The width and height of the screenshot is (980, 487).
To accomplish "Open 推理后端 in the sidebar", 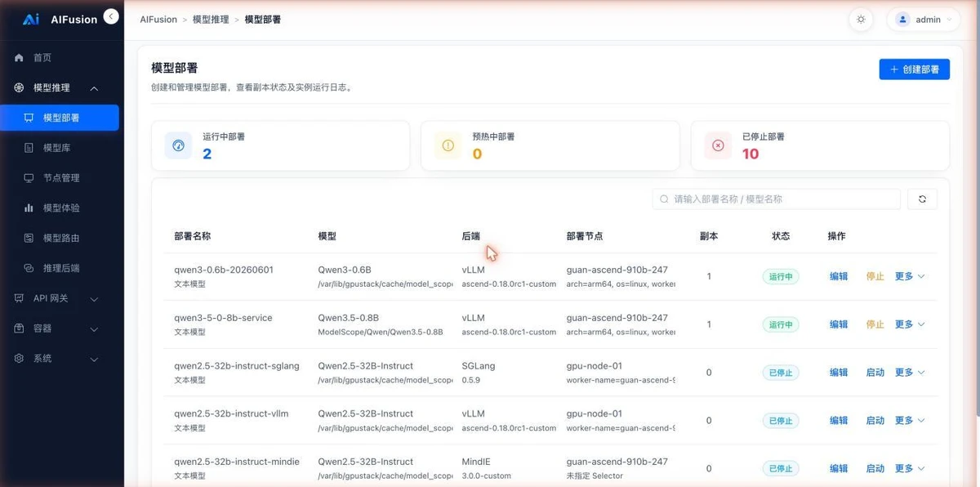I will click(62, 268).
